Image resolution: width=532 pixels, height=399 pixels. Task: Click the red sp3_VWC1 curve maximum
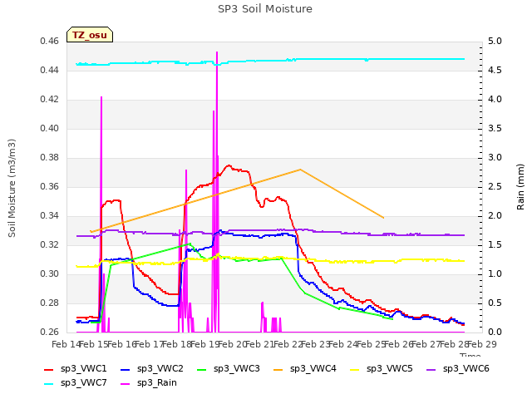pos(229,165)
